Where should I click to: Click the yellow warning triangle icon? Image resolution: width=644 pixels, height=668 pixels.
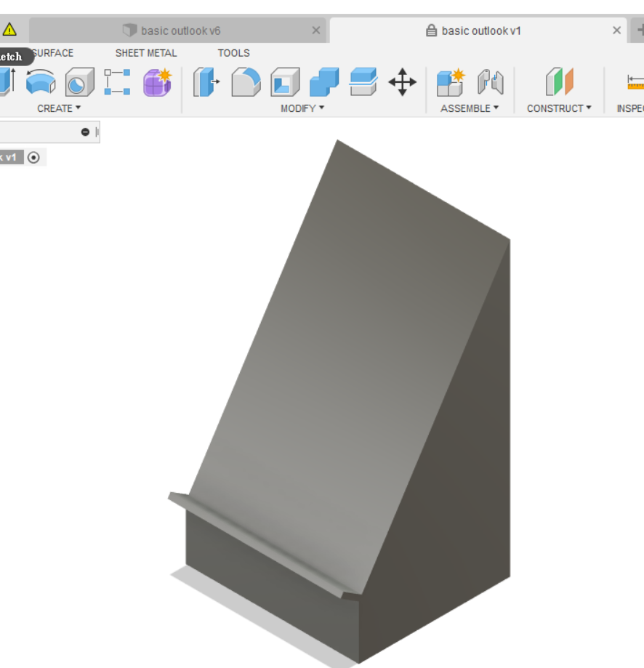pos(9,30)
